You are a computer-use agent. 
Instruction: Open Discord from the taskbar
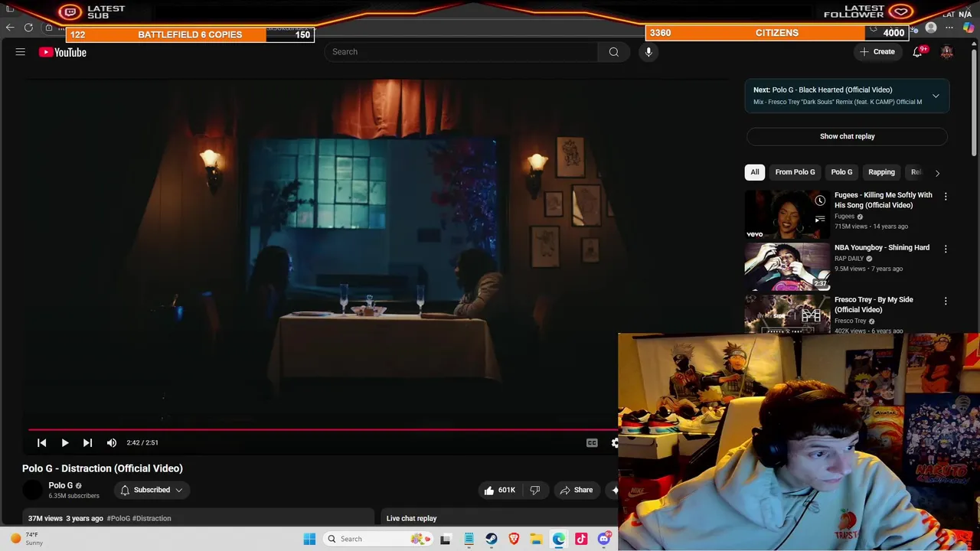(604, 539)
